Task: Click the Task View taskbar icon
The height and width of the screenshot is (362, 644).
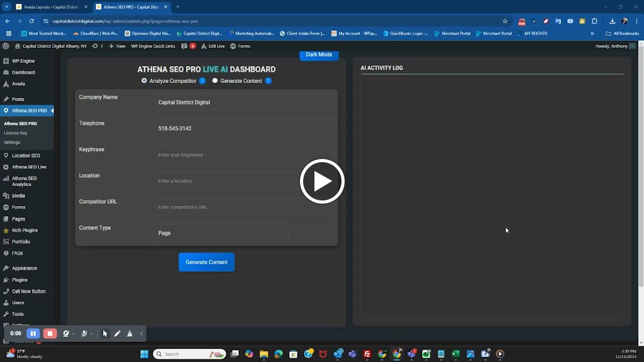Action: (235, 354)
